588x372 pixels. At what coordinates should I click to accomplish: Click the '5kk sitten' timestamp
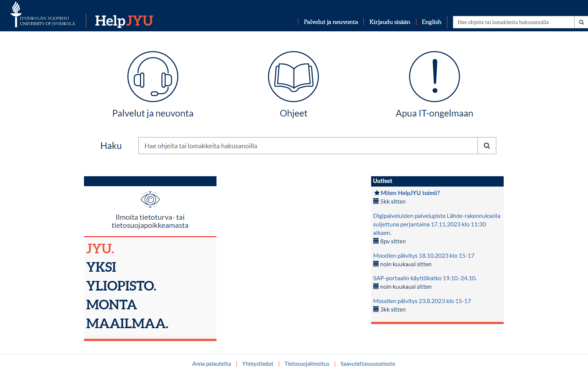coord(393,201)
